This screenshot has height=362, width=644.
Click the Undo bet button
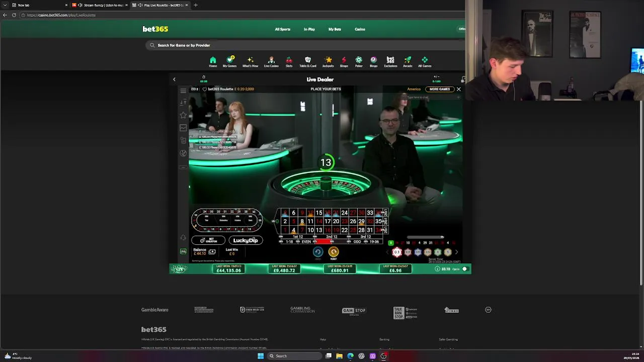click(x=317, y=252)
